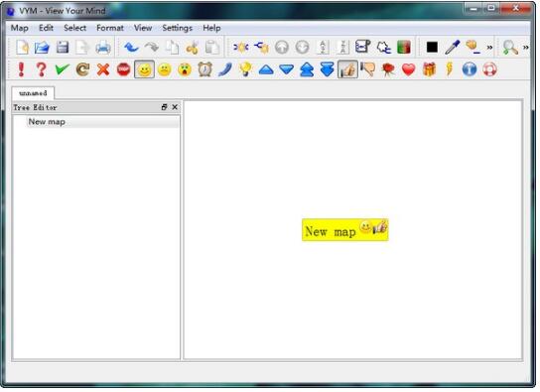Open the file with folder icon
Image resolution: width=540 pixels, height=392 pixels.
42,48
